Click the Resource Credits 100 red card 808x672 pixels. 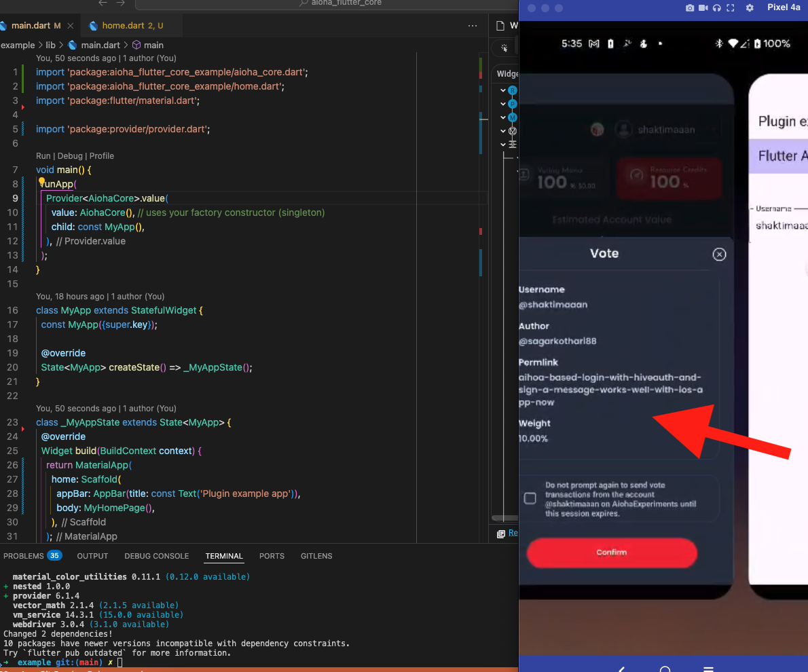669,179
